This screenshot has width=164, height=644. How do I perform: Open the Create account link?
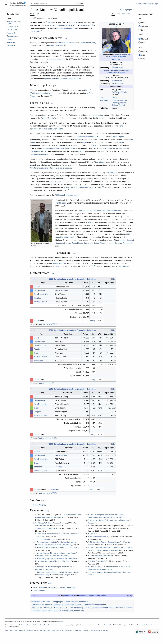(148, 4)
